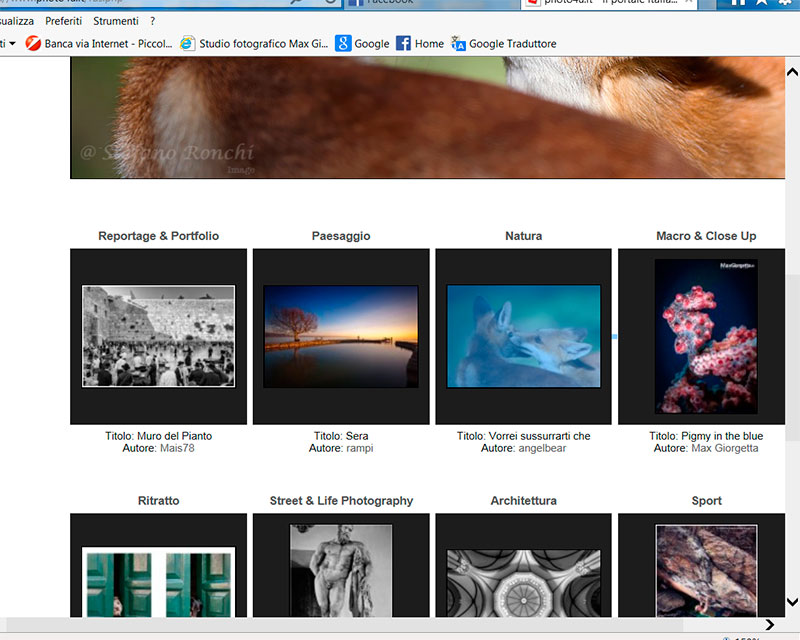Open the Street & Life statue thumbnail
800x640 pixels.
pyautogui.click(x=341, y=571)
